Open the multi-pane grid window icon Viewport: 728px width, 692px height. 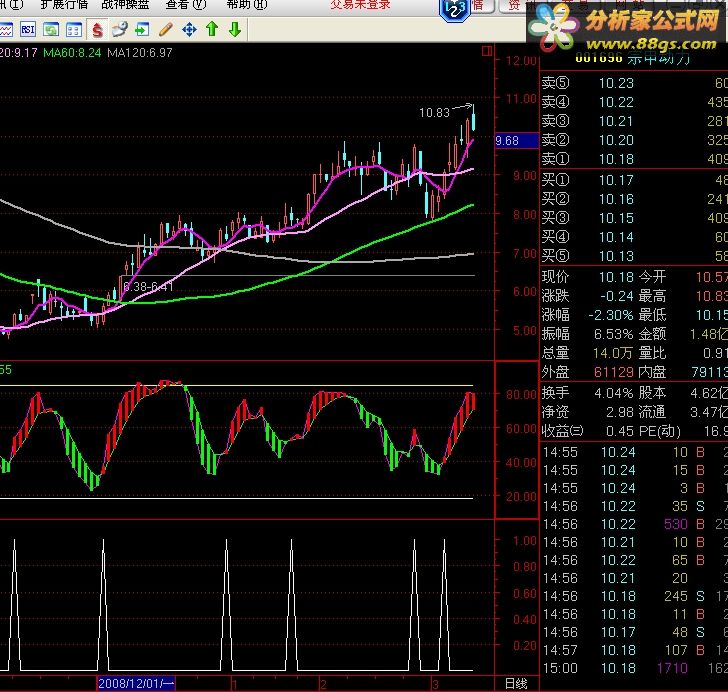(x=74, y=30)
